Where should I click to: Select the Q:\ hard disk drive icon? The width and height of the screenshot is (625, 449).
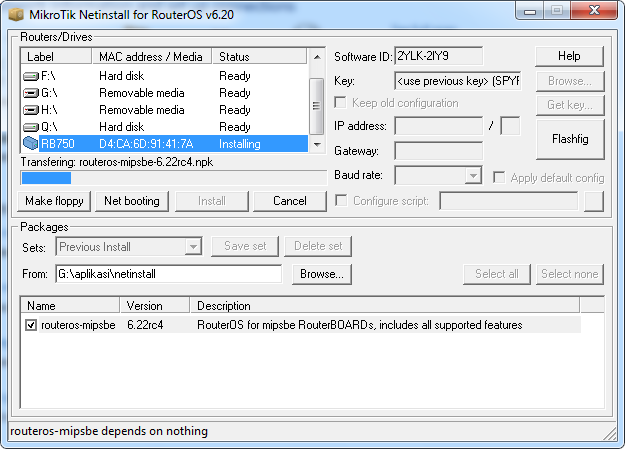click(31, 127)
